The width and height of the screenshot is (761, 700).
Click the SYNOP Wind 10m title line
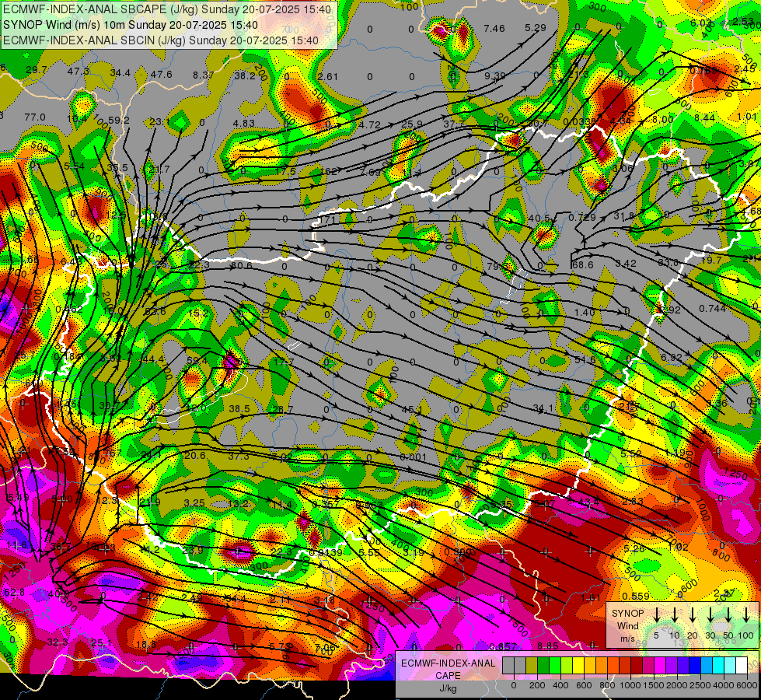tap(130, 25)
